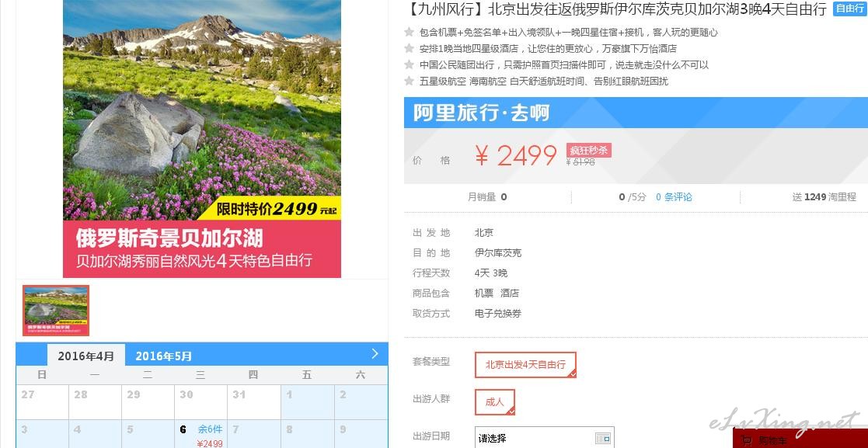
Task: Click the calendar icon in date field
Action: [x=603, y=439]
